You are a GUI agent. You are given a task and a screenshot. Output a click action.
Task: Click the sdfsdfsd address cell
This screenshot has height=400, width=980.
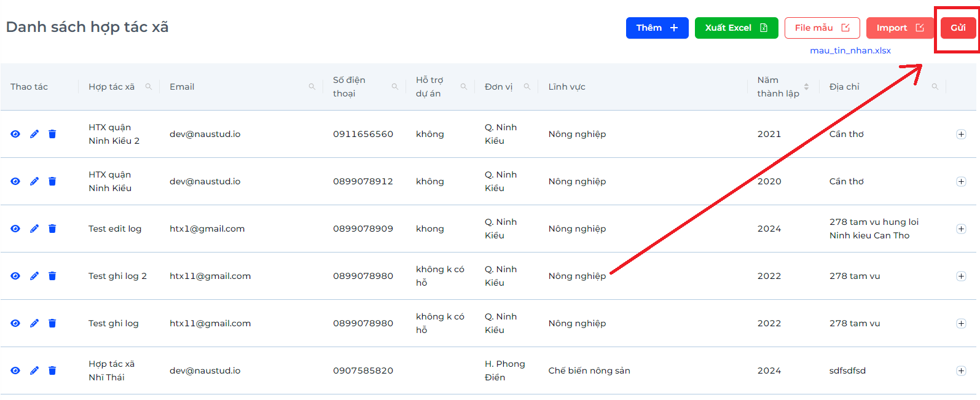coord(847,371)
